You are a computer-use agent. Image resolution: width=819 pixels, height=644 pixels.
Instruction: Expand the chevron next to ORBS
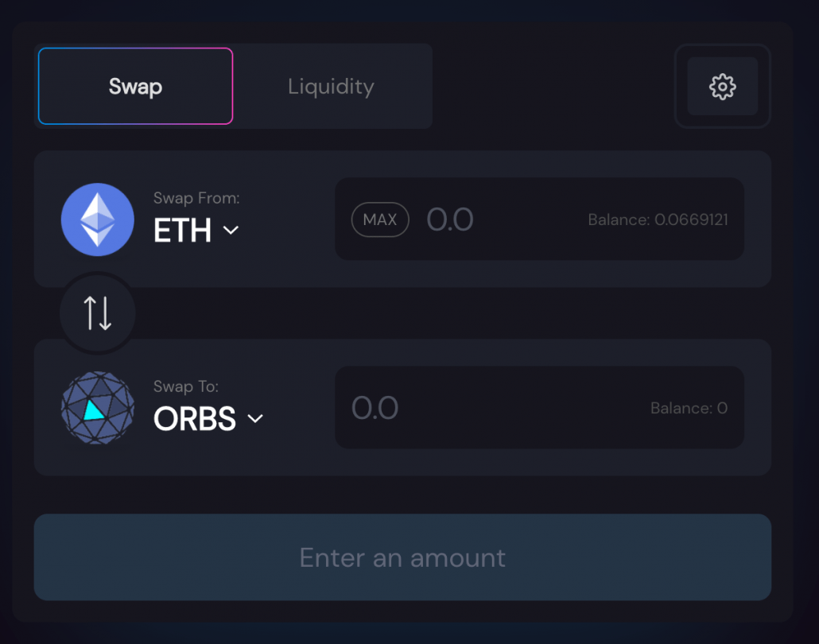[255, 418]
